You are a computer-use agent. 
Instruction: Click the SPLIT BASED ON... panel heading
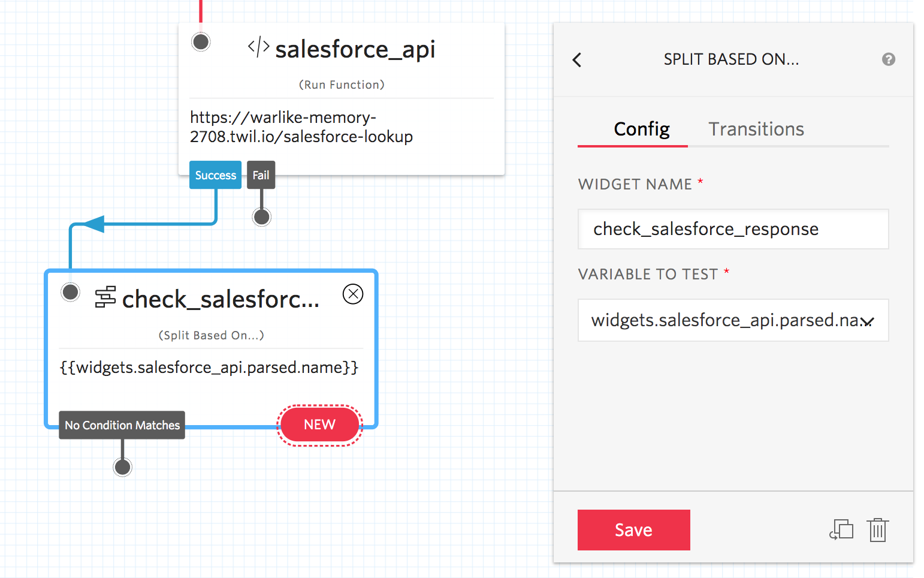(x=731, y=59)
